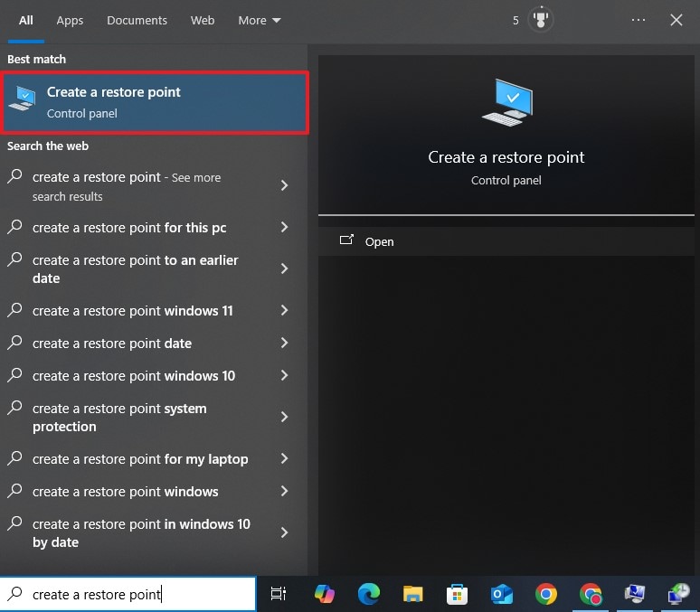Open the More dropdown filter
Image resolution: width=700 pixels, height=612 pixels.
pos(259,21)
